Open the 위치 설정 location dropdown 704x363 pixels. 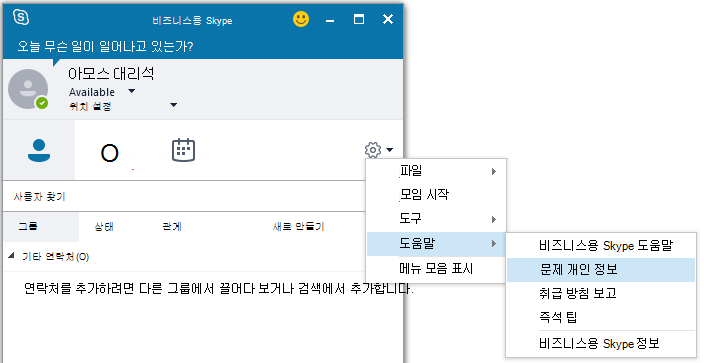[x=174, y=105]
